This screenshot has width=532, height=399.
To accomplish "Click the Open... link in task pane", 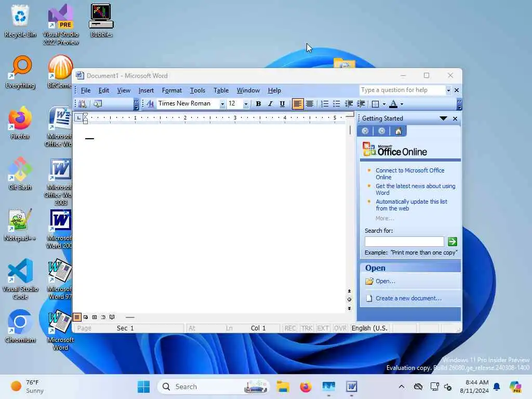I will click(x=385, y=281).
